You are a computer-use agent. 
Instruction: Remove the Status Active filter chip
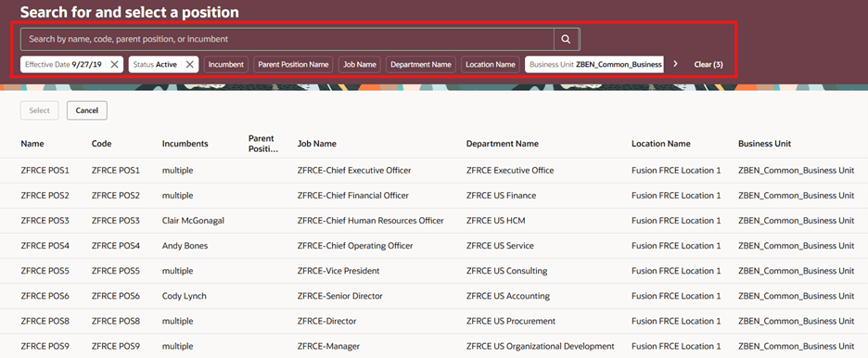[x=189, y=64]
